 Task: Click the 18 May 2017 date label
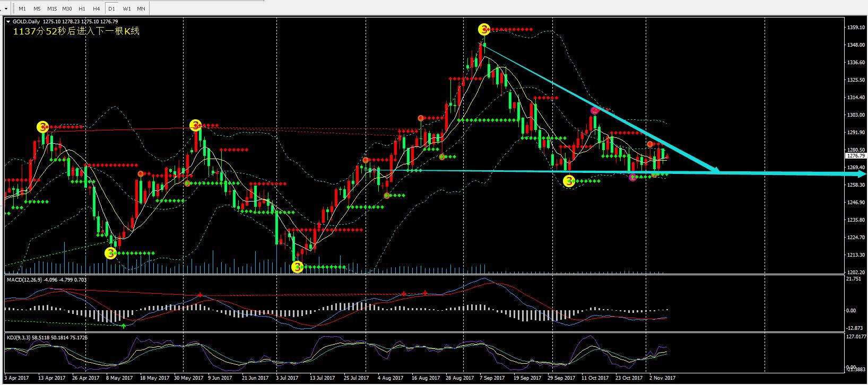154,378
